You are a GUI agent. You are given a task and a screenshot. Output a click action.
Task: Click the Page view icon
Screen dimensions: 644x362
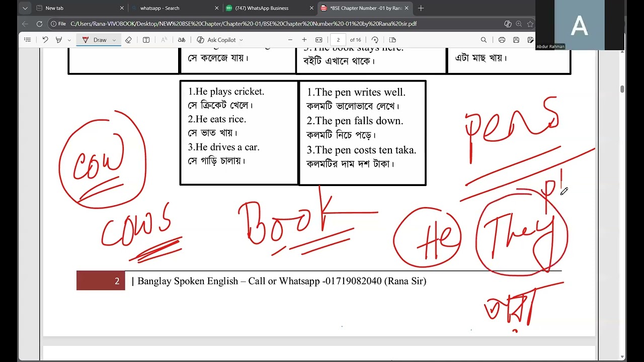392,40
